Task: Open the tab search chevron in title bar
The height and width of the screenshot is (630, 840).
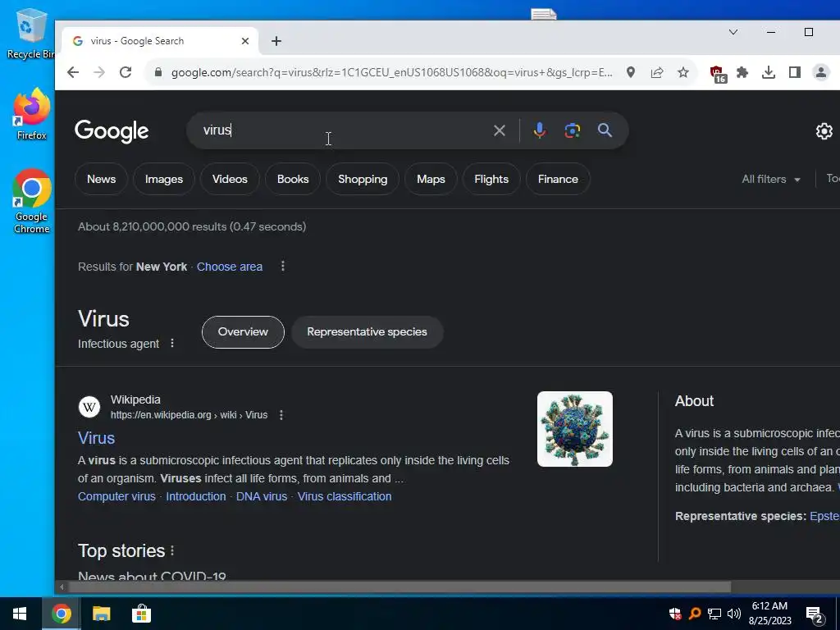Action: click(733, 32)
